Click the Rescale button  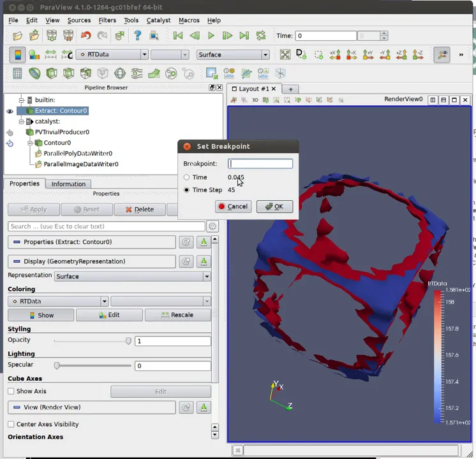(x=178, y=315)
